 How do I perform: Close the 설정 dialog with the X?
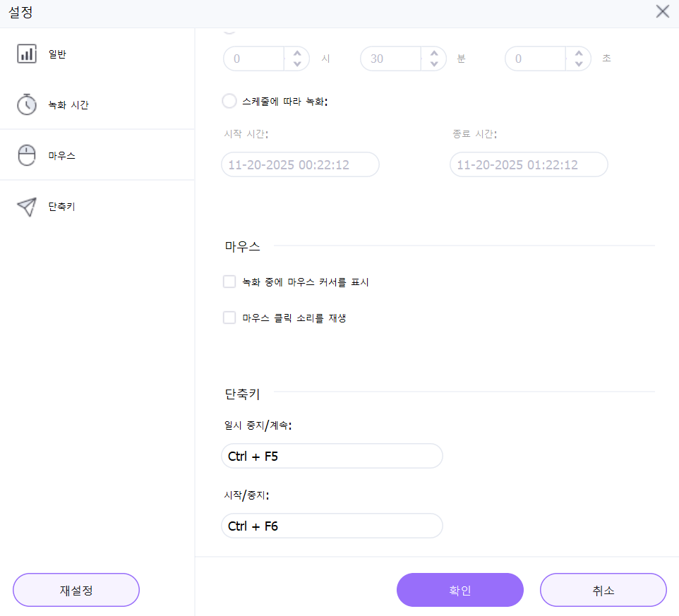[x=662, y=11]
